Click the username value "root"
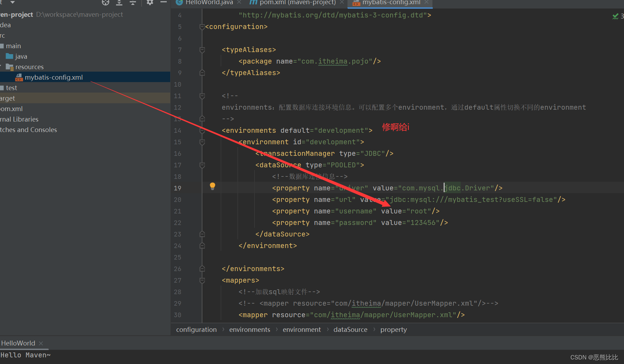The width and height of the screenshot is (624, 364). (419, 211)
